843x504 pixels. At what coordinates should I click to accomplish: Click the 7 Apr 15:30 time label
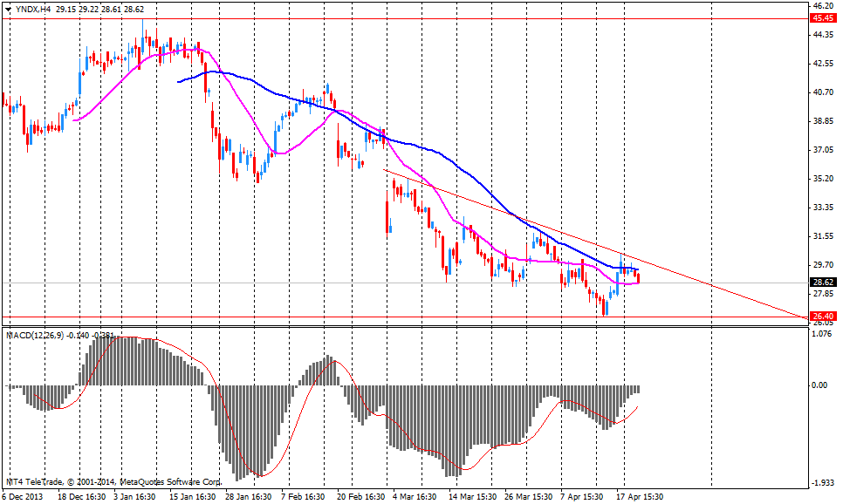(x=582, y=497)
